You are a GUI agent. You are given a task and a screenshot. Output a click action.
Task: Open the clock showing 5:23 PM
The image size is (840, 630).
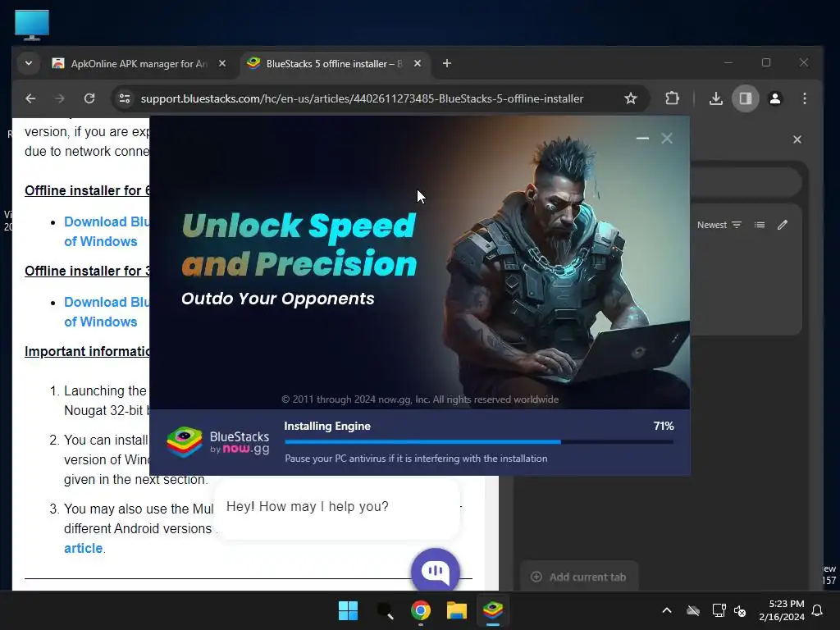pos(782,610)
